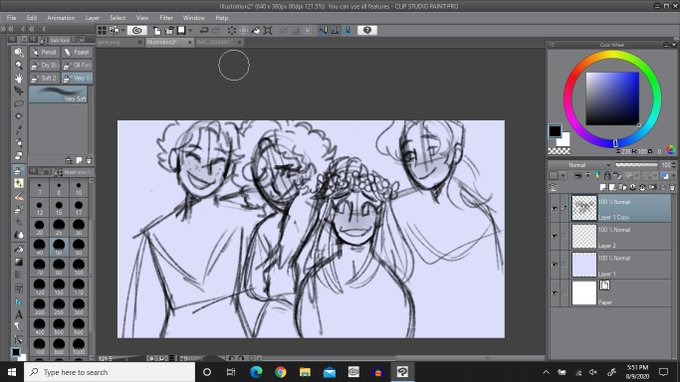Choose the Soft 2 sub tool
Image resolution: width=680 pixels, height=382 pixels.
[45, 78]
